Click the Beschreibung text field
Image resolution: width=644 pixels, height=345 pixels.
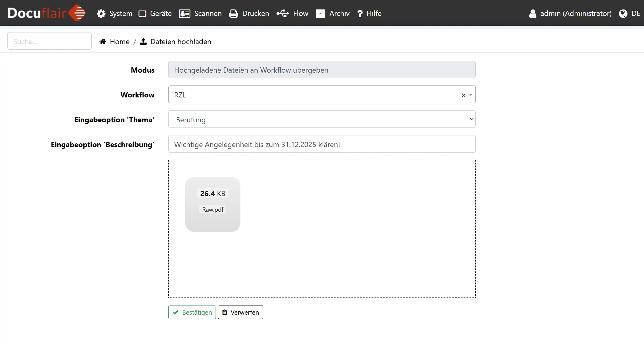click(322, 144)
